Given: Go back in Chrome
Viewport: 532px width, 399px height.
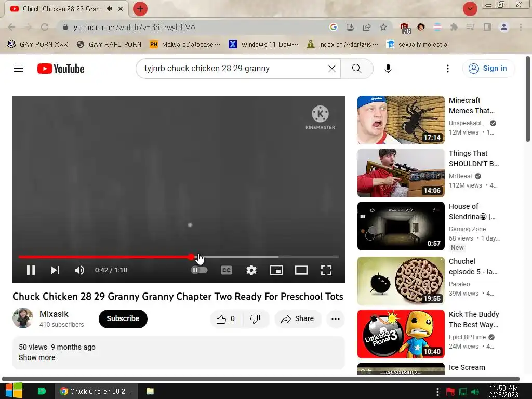Looking at the screenshot, I should [x=11, y=27].
